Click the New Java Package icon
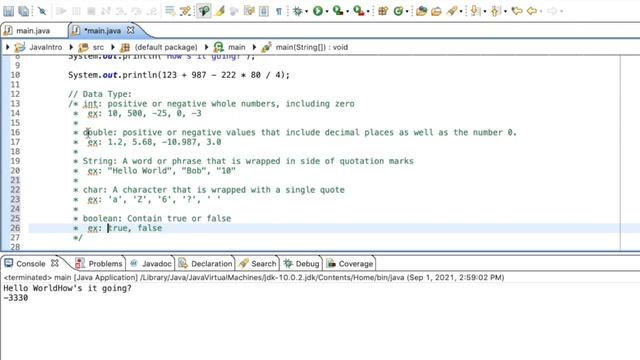Viewport: 640px width, 360px height. 383,11
